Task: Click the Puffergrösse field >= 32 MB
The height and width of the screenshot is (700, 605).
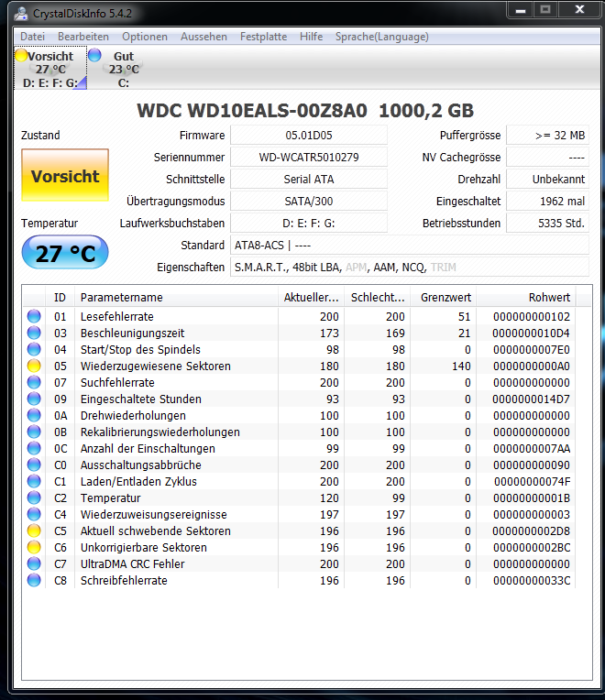Action: click(x=547, y=136)
